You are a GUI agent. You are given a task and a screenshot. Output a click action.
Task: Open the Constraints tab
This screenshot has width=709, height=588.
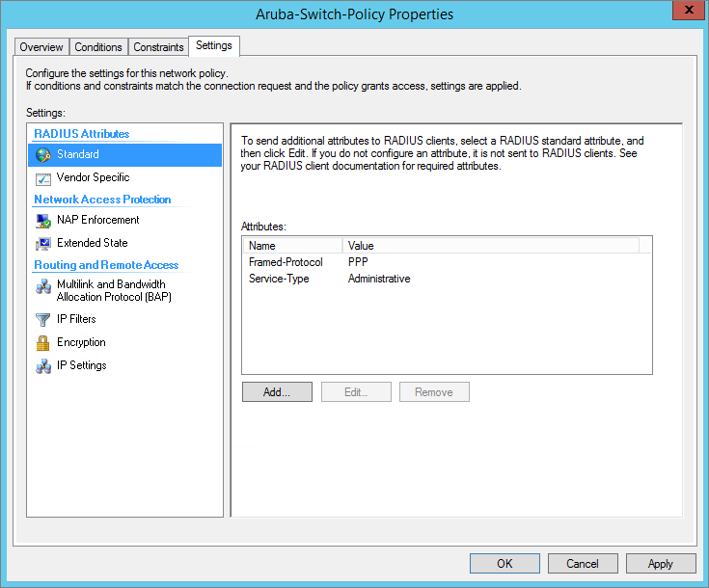click(158, 47)
